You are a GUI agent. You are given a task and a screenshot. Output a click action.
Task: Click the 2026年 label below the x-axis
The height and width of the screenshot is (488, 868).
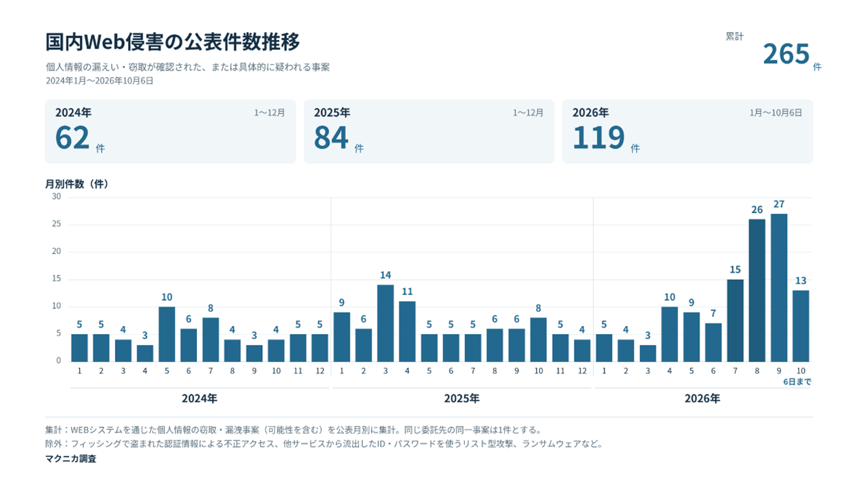click(x=702, y=399)
